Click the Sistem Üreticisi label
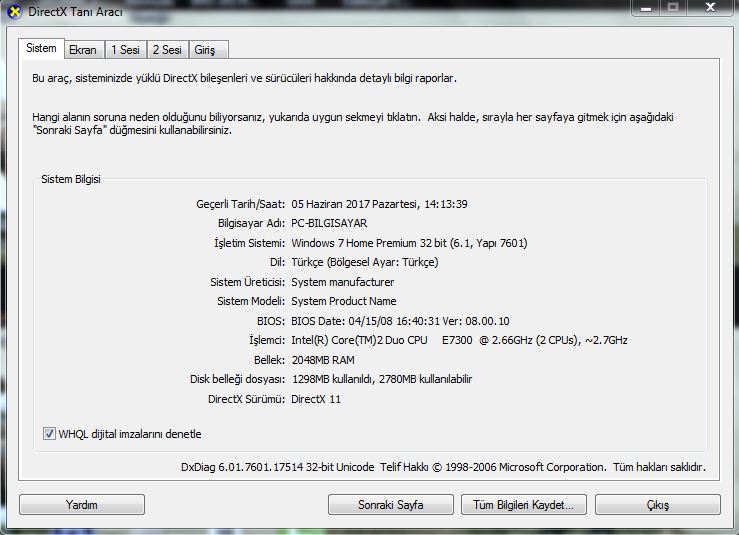Viewport: 739px width, 535px height. (247, 282)
